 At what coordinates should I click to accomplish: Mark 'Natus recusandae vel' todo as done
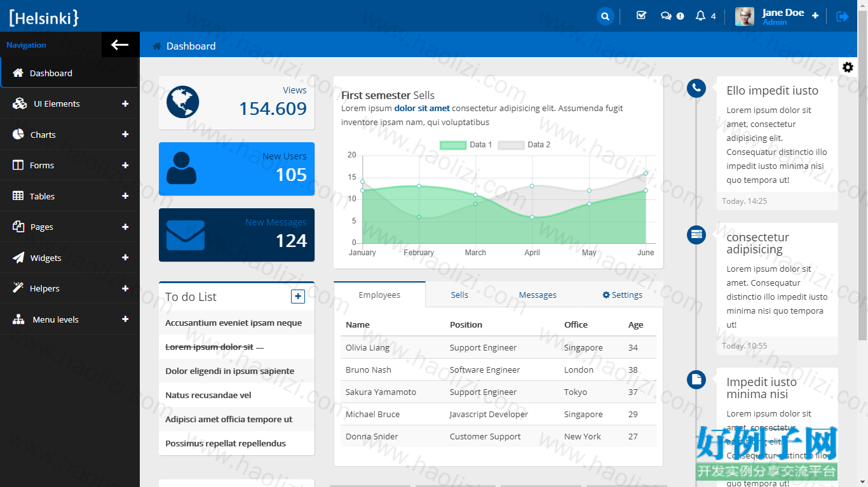tap(208, 395)
